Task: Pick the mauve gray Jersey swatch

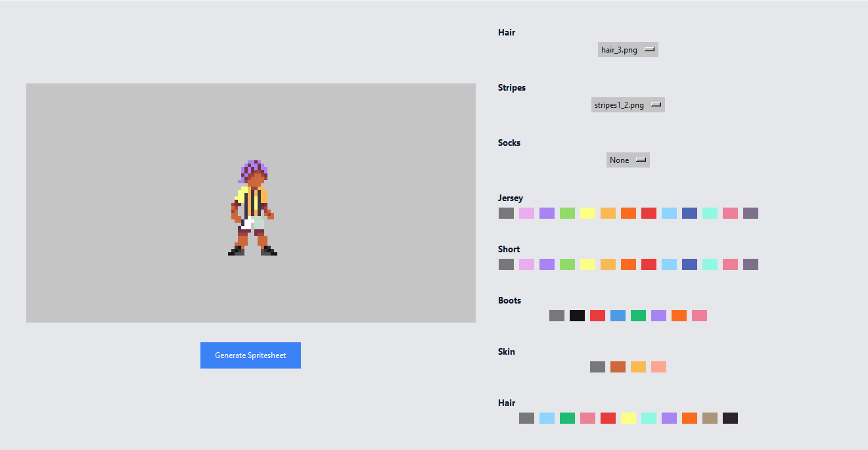Action: (750, 214)
